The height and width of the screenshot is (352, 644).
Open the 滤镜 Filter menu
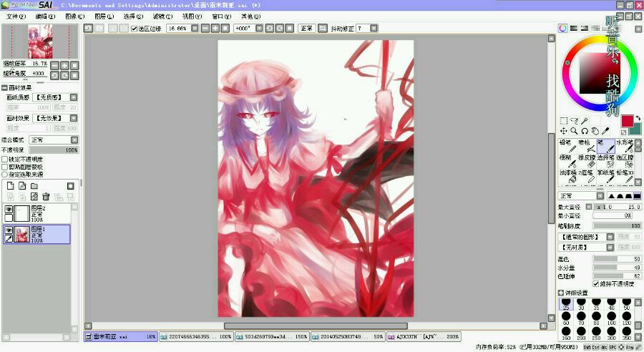click(162, 16)
